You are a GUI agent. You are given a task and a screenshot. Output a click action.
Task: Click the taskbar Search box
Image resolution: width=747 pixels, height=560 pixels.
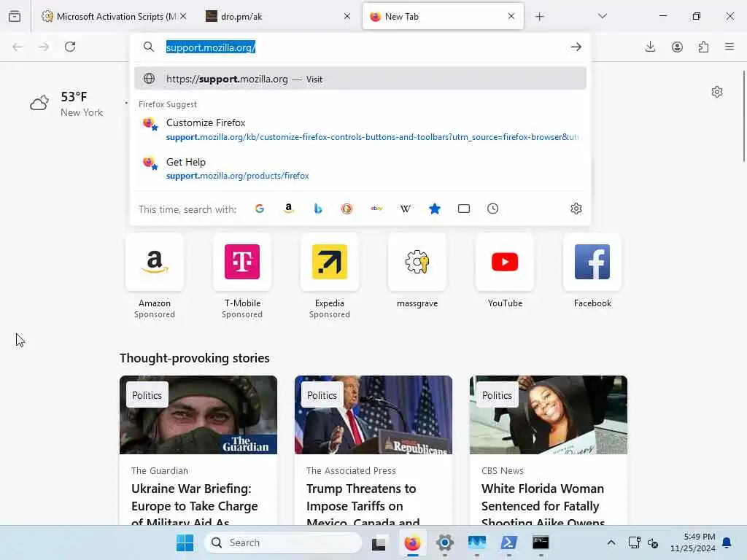[283, 542]
